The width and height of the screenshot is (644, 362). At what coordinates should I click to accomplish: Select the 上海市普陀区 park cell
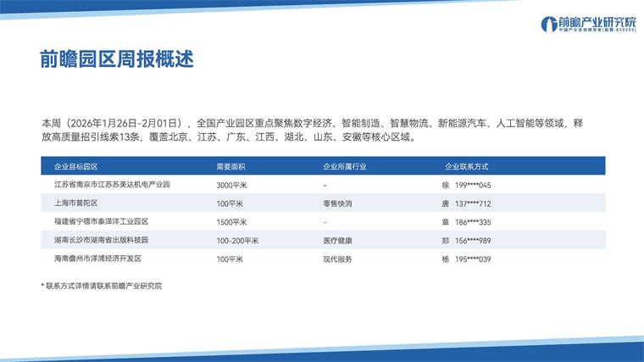tap(76, 203)
